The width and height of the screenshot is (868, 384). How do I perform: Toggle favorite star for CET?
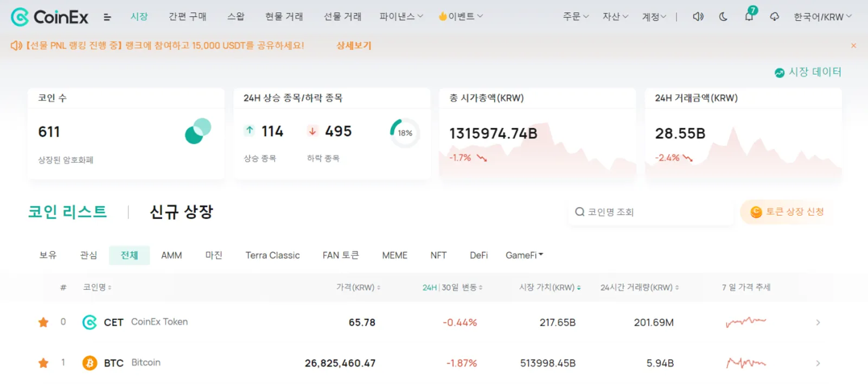(43, 322)
